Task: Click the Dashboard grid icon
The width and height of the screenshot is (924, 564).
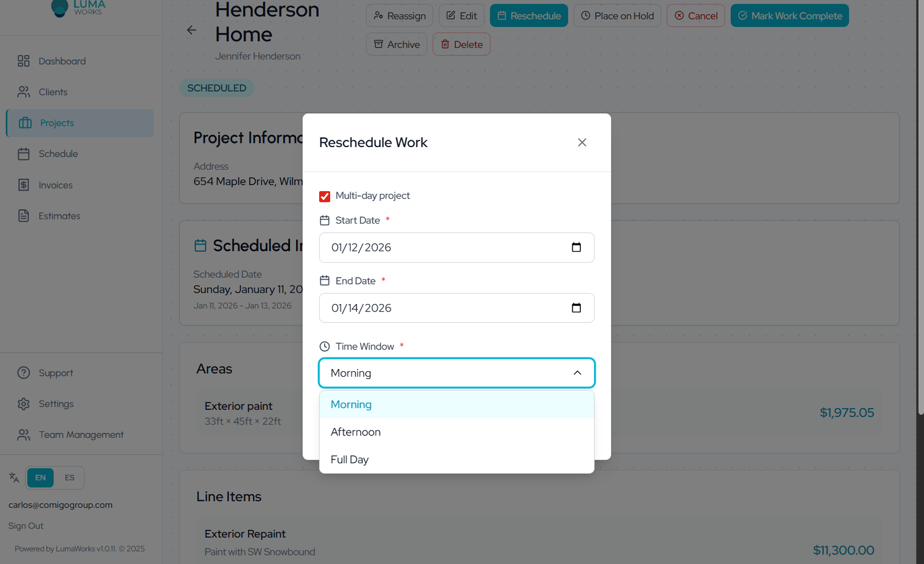Action: click(x=23, y=61)
